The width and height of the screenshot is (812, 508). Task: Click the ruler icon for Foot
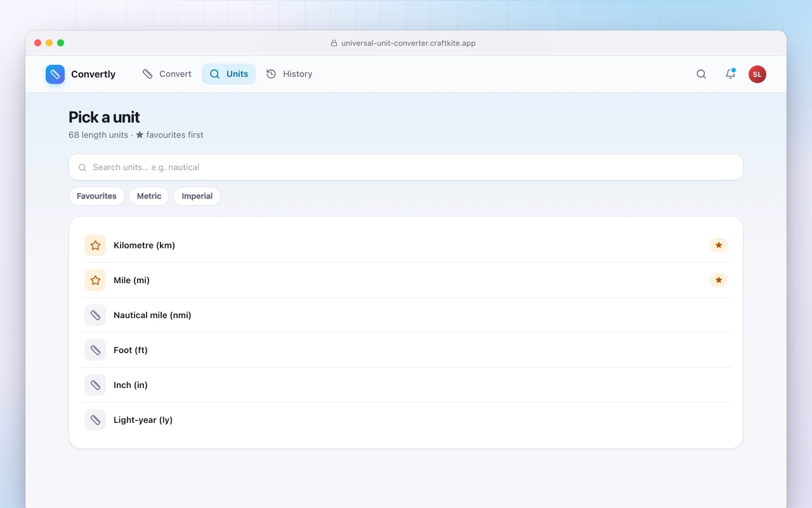(x=95, y=350)
